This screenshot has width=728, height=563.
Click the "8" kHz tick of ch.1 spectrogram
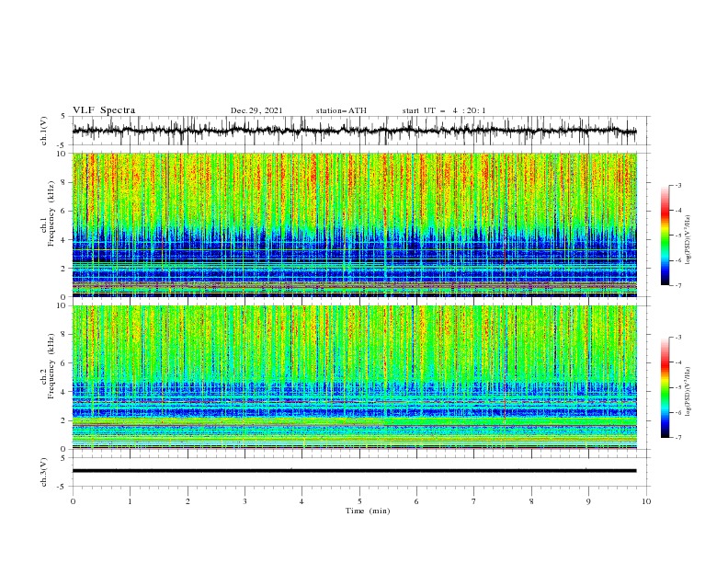[x=64, y=182]
